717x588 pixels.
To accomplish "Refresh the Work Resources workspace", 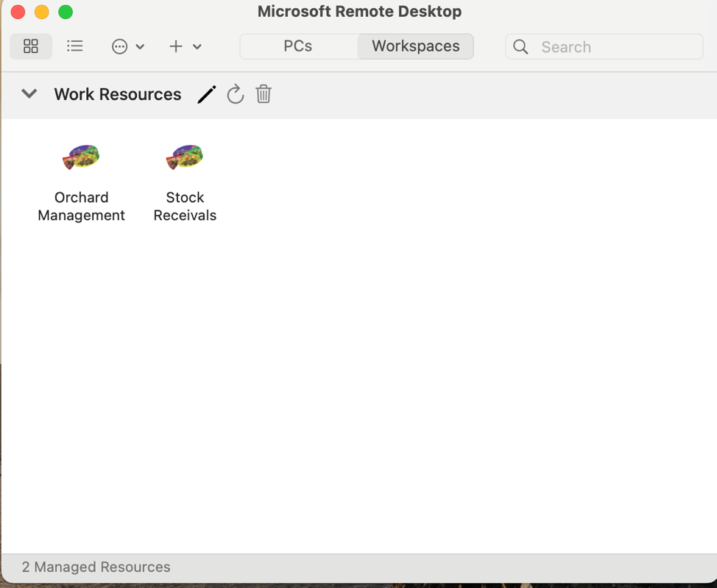I will [235, 94].
